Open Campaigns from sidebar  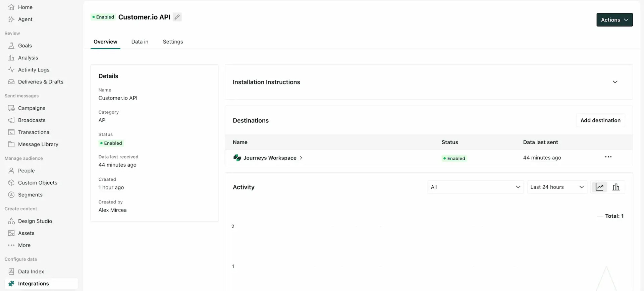pyautogui.click(x=32, y=108)
